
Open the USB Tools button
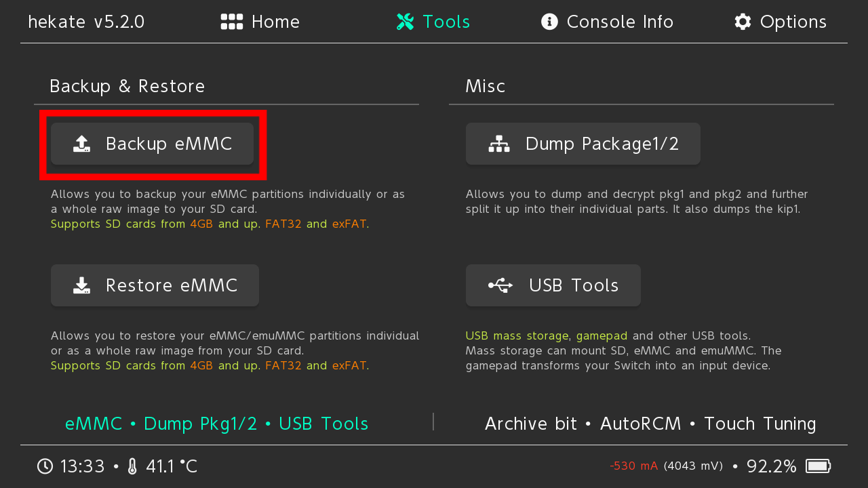coord(553,285)
